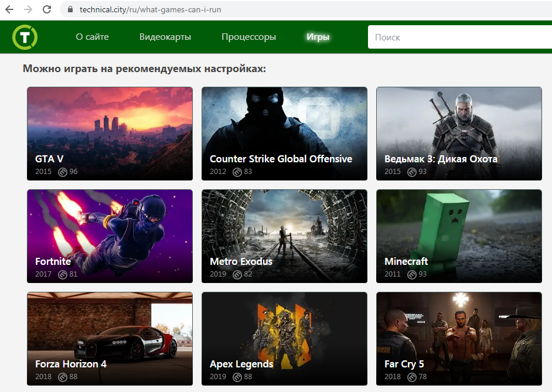
Task: Click the rating icon on GTA V card
Action: point(63,172)
